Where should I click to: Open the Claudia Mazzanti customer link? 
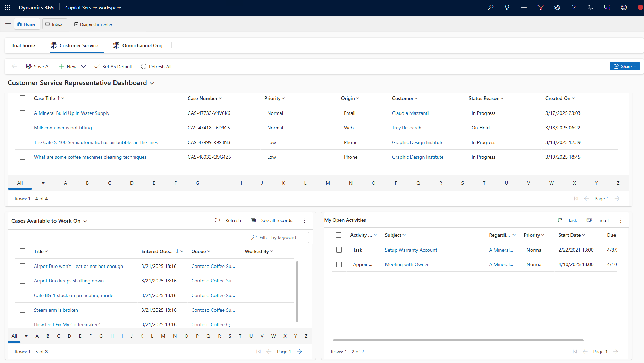(410, 113)
